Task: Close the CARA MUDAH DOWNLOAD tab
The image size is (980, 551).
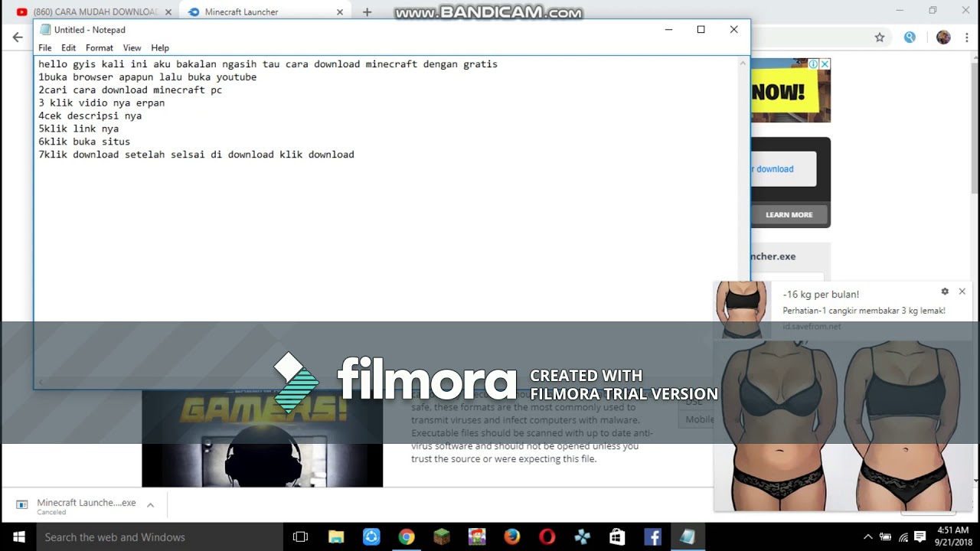Action: coord(168,12)
